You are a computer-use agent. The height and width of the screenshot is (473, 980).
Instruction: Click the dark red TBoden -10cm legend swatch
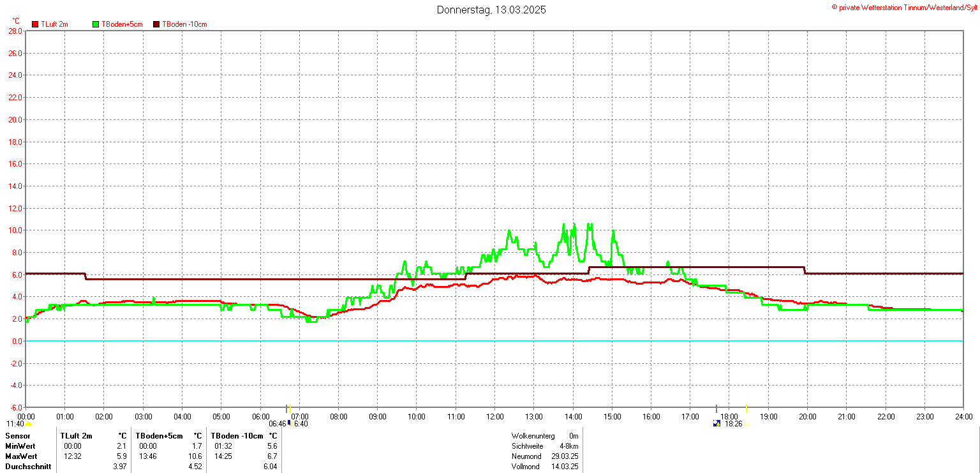coord(156,24)
